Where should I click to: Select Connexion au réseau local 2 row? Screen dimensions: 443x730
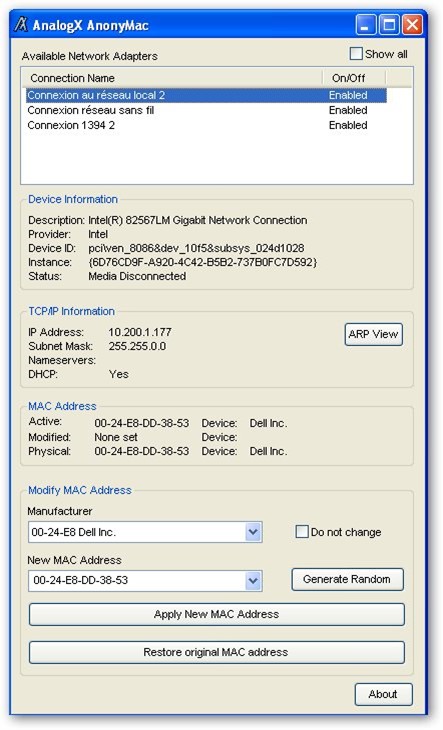206,95
